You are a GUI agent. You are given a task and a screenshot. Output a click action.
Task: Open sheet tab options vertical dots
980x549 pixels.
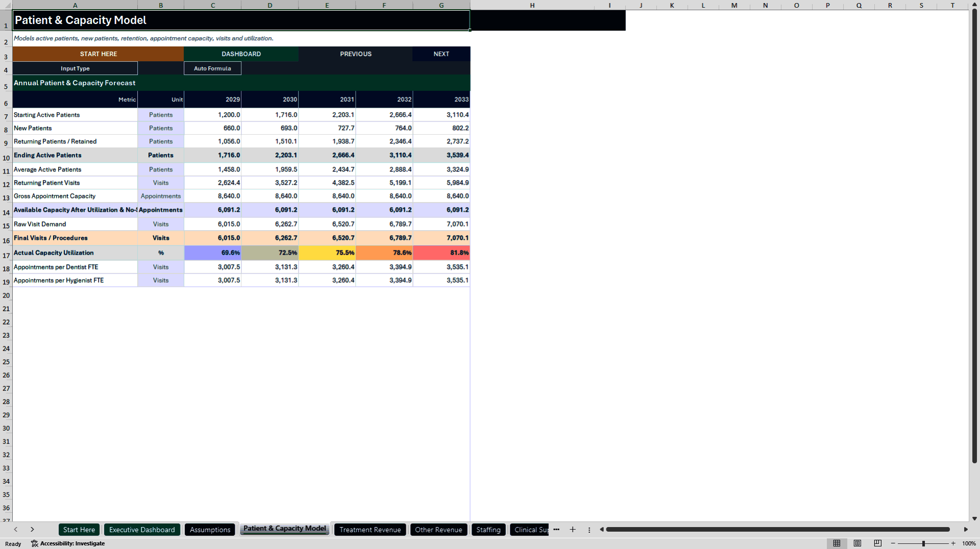(589, 530)
